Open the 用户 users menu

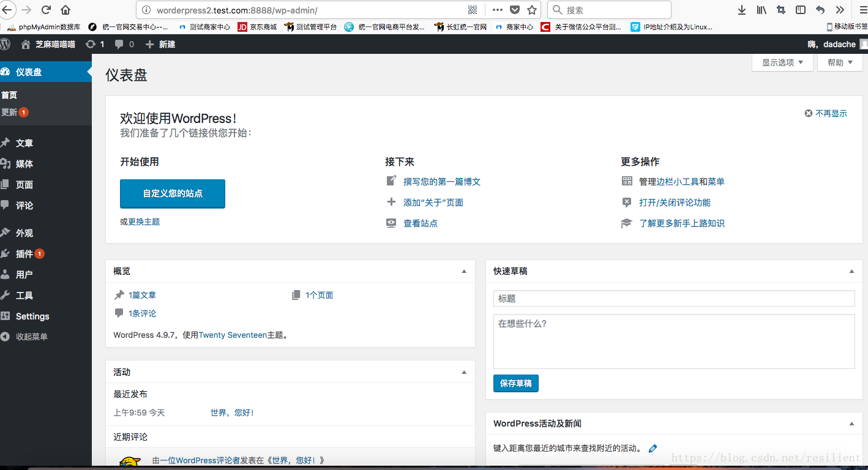tap(46, 275)
